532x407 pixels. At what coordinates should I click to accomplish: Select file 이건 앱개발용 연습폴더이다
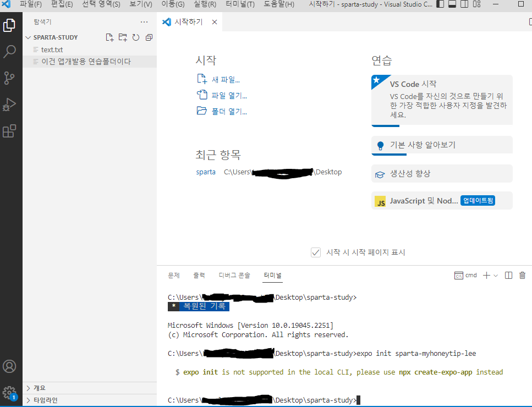pos(90,62)
